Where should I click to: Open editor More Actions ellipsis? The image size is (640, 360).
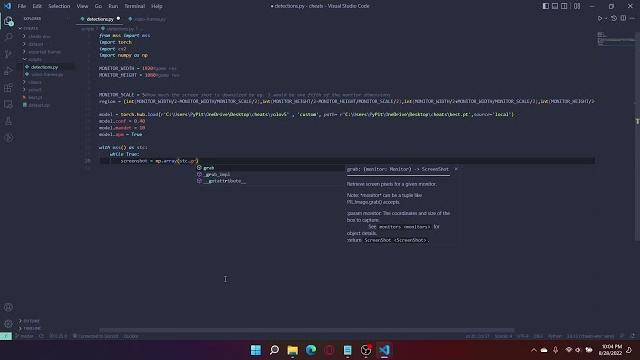click(632, 18)
